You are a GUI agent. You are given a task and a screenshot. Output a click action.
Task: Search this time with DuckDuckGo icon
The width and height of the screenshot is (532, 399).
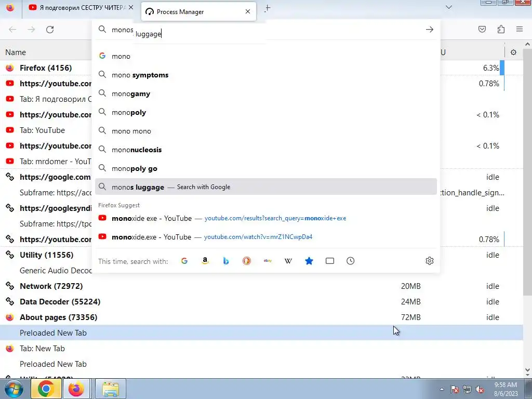[247, 261]
